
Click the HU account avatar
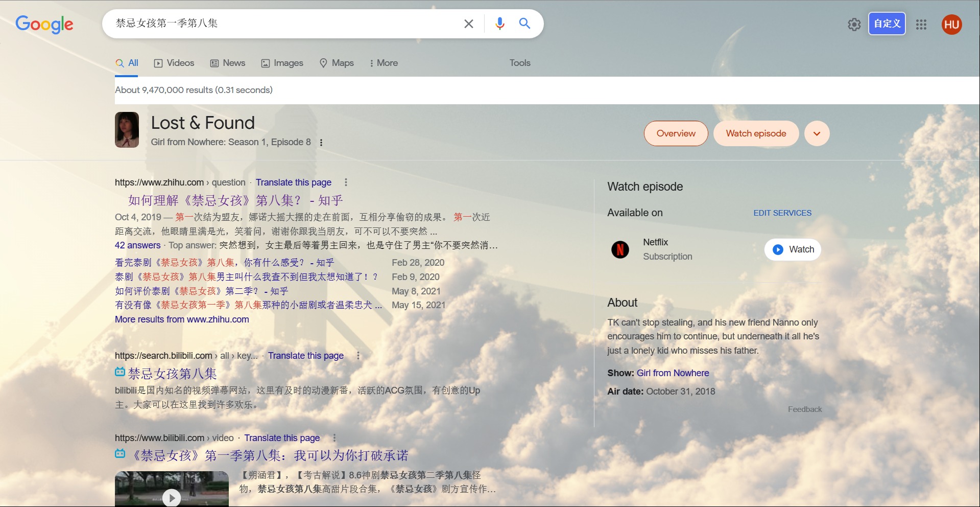tap(951, 24)
